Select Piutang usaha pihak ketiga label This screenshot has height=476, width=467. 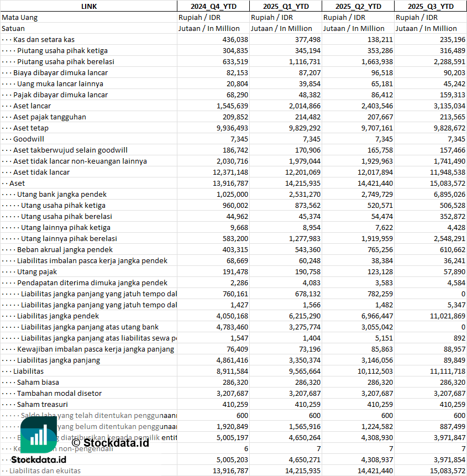pos(62,51)
